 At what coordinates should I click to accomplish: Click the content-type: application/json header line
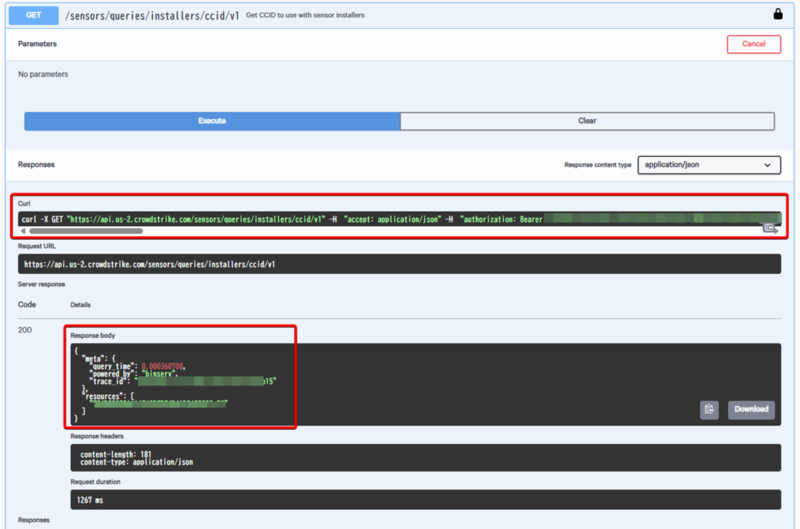(136, 462)
